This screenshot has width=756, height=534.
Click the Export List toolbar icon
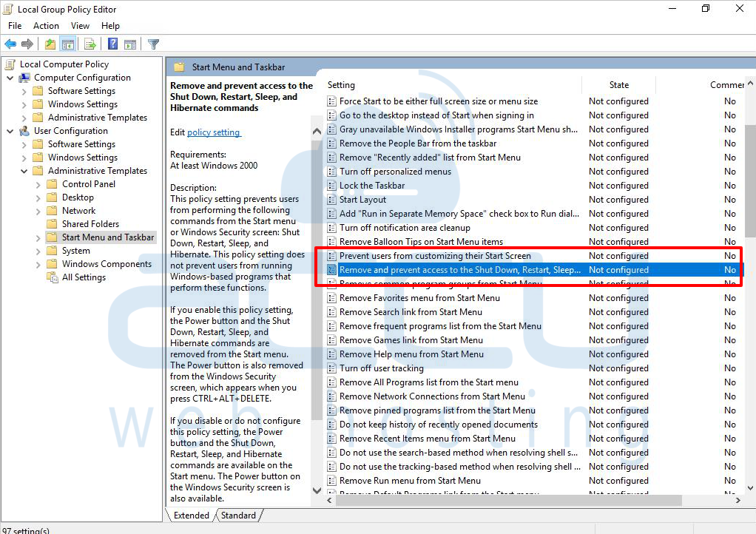tap(90, 44)
